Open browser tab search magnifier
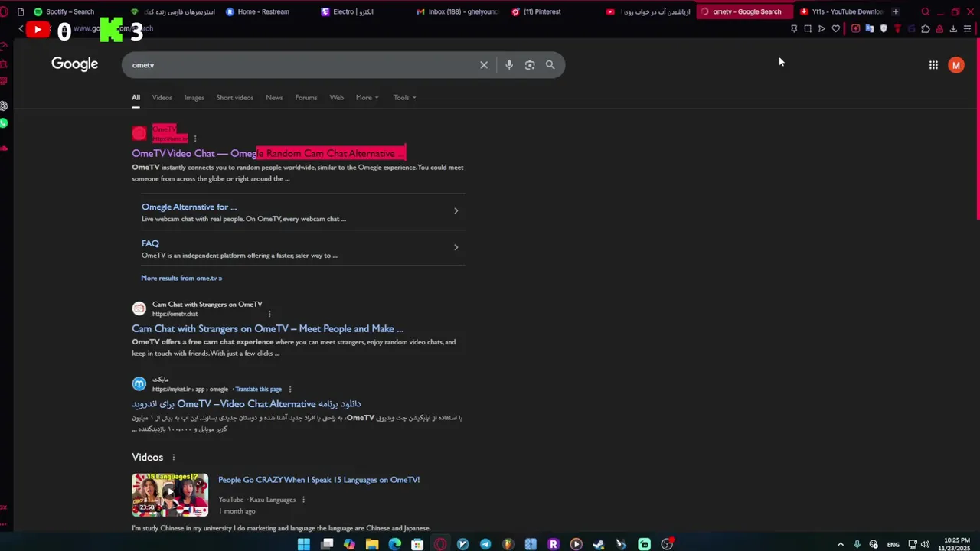Screen dimensions: 980x551 926,11
